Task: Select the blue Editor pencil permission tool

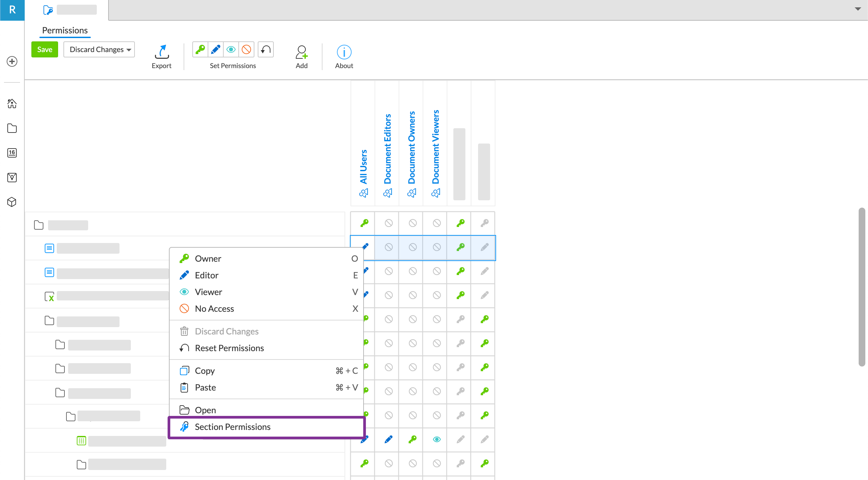Action: 216,50
